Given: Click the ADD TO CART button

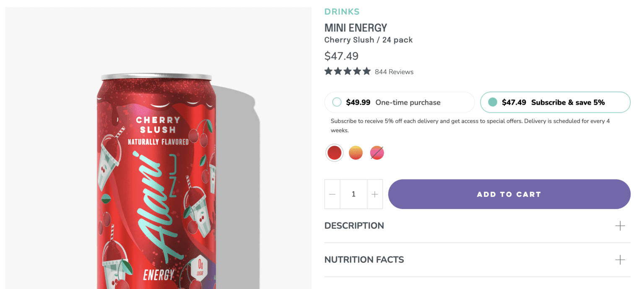Looking at the screenshot, I should 509,194.
